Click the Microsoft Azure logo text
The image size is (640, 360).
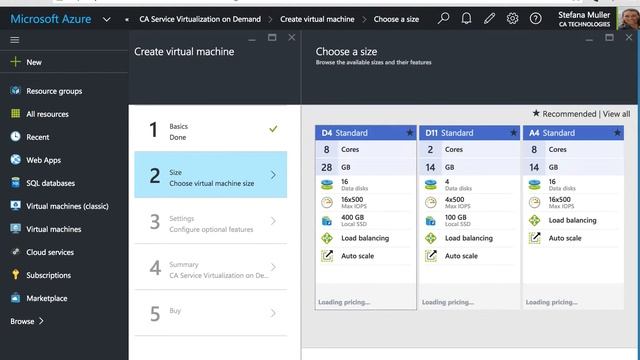(x=51, y=19)
